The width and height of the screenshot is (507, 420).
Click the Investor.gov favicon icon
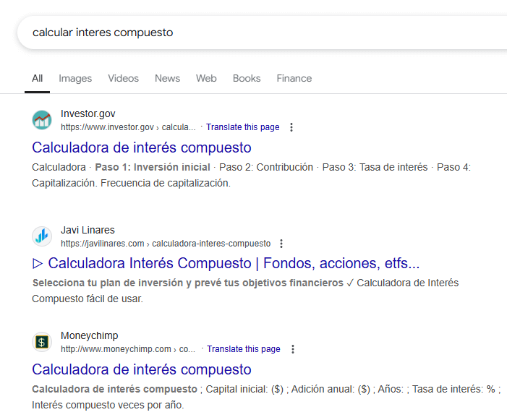42,120
